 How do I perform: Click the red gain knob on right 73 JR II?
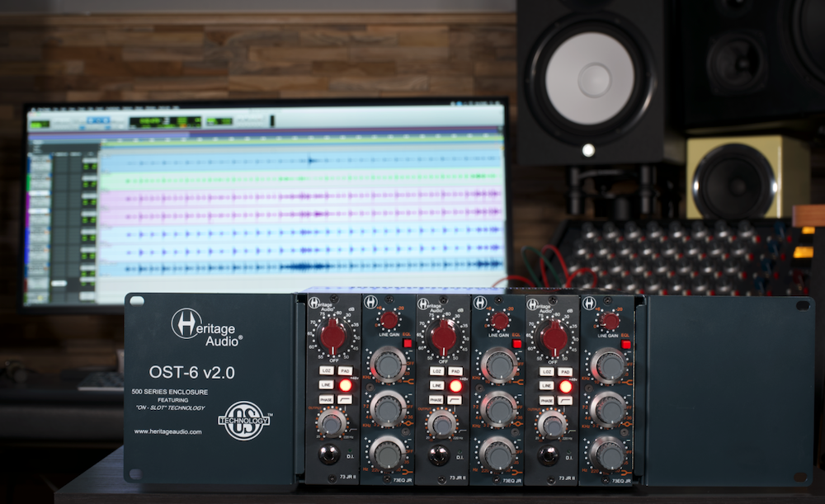click(x=553, y=337)
